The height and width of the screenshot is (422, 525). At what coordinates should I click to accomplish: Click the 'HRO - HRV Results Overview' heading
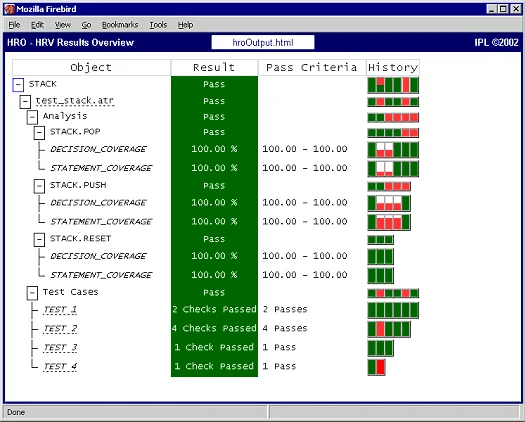pyautogui.click(x=70, y=43)
